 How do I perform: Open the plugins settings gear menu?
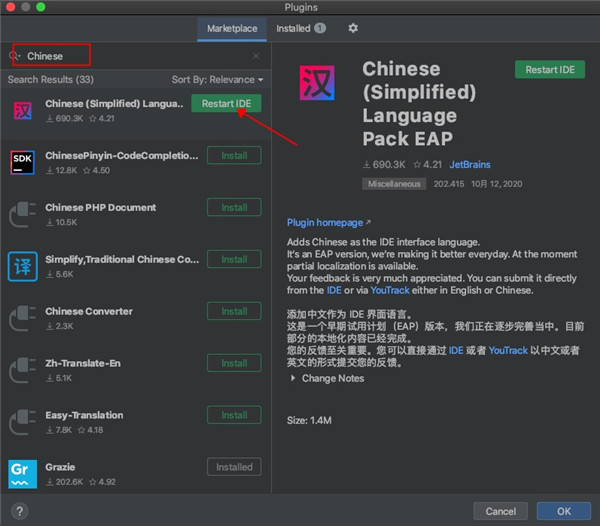click(353, 29)
